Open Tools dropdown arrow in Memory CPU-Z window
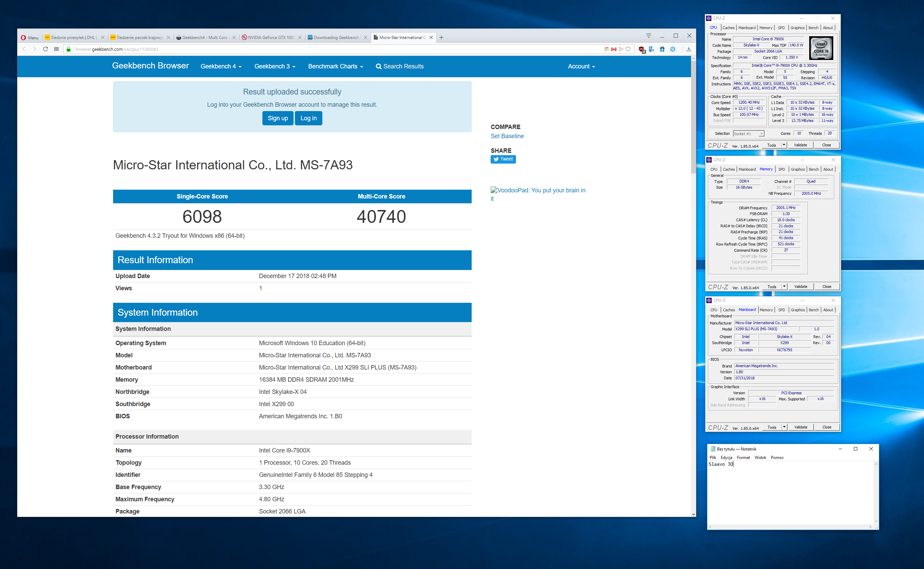 click(784, 287)
